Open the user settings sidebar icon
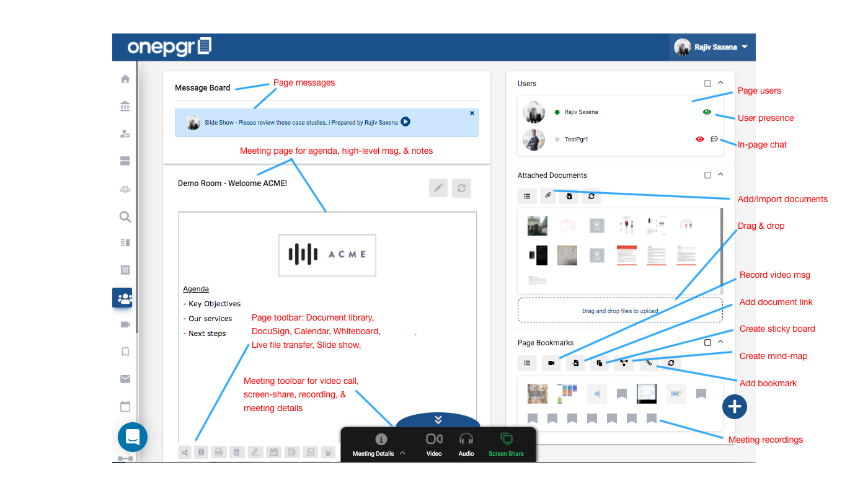 pyautogui.click(x=125, y=133)
